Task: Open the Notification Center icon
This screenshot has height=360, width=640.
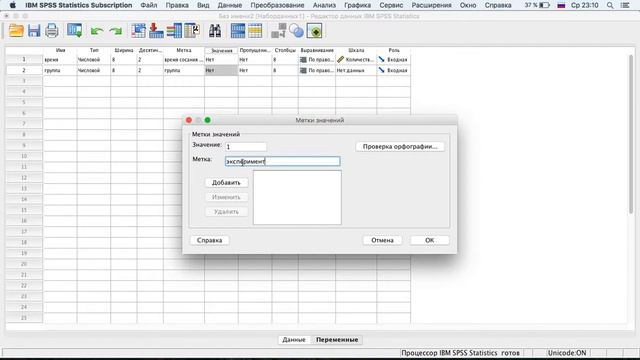Action: 624,5
